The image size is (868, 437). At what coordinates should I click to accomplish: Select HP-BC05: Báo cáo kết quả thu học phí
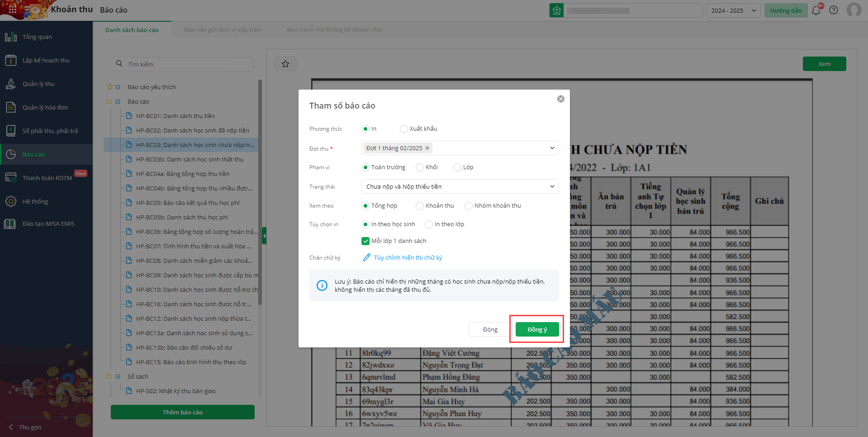pos(188,203)
